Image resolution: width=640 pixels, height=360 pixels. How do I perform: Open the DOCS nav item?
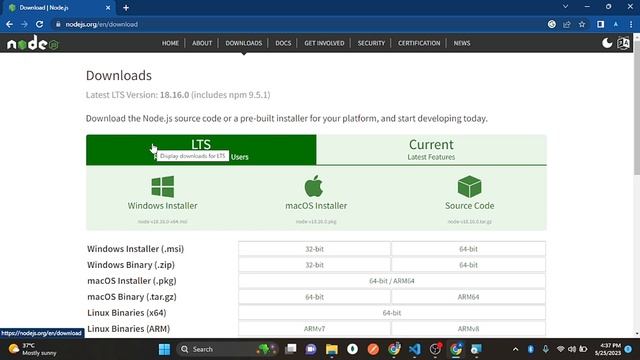(283, 43)
